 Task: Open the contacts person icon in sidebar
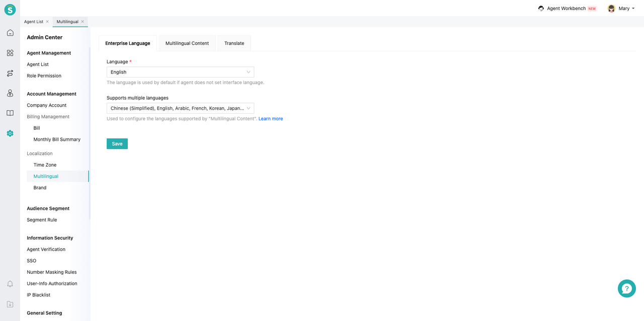pos(10,93)
